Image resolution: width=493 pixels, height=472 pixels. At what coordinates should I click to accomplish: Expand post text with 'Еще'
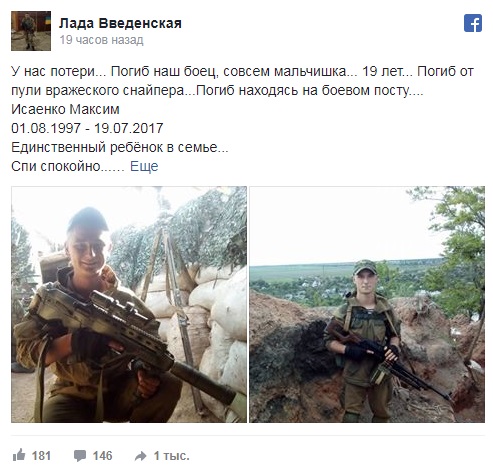(144, 166)
